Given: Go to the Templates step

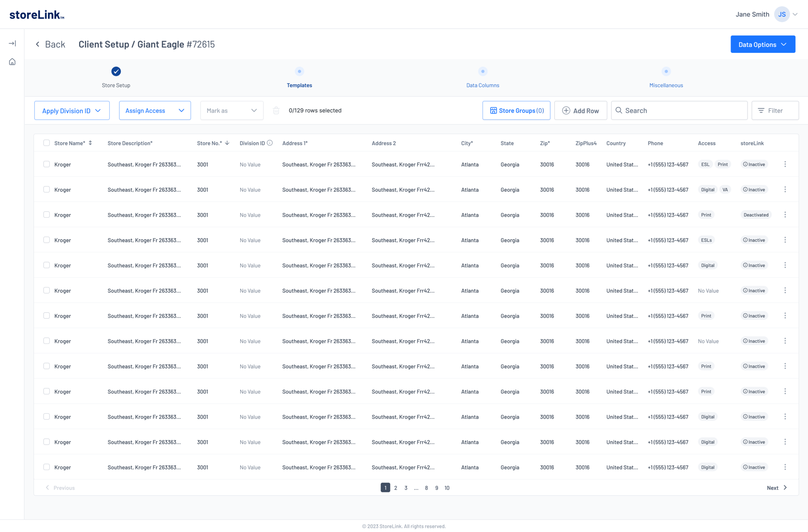Looking at the screenshot, I should click(299, 85).
